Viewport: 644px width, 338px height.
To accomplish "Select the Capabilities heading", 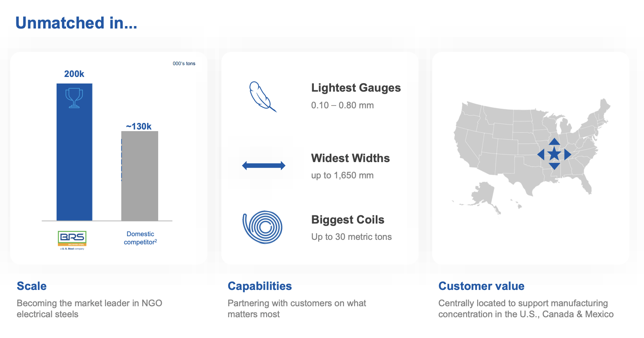I will [260, 286].
